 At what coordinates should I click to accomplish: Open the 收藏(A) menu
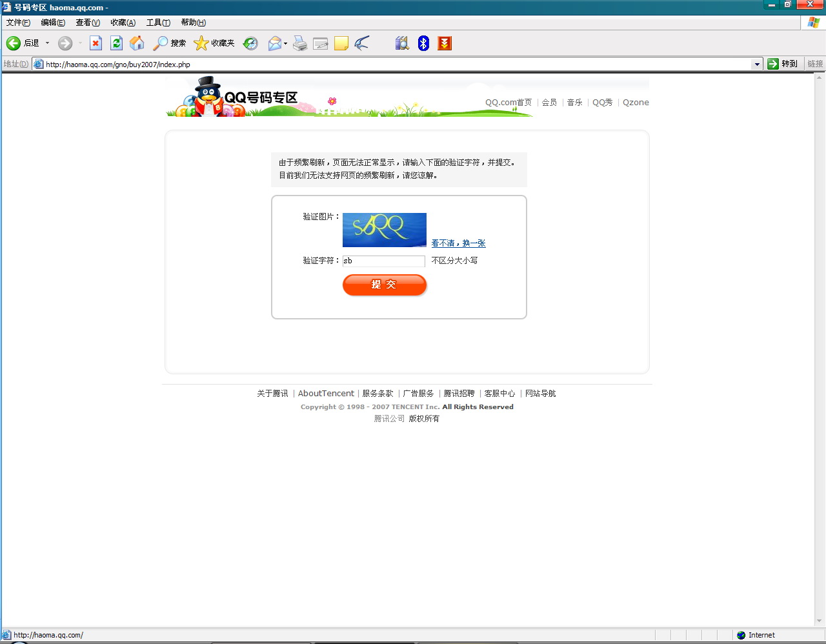123,23
